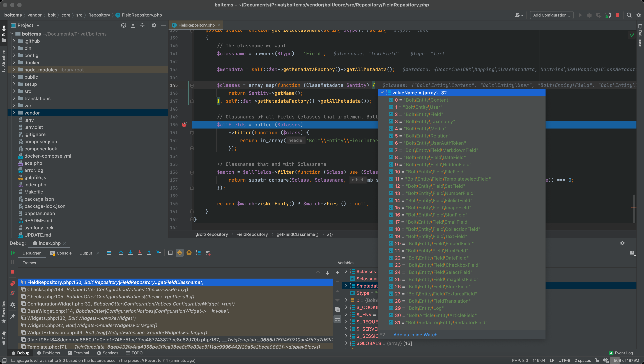This screenshot has height=364, width=644.
Task: Toggle the breakpoint on line 150
Action: pyautogui.click(x=184, y=125)
